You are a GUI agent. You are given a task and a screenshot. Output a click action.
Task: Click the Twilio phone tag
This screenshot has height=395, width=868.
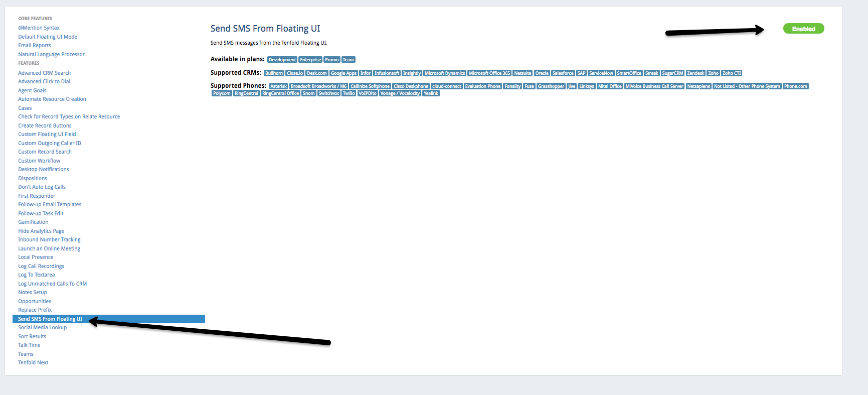[349, 93]
